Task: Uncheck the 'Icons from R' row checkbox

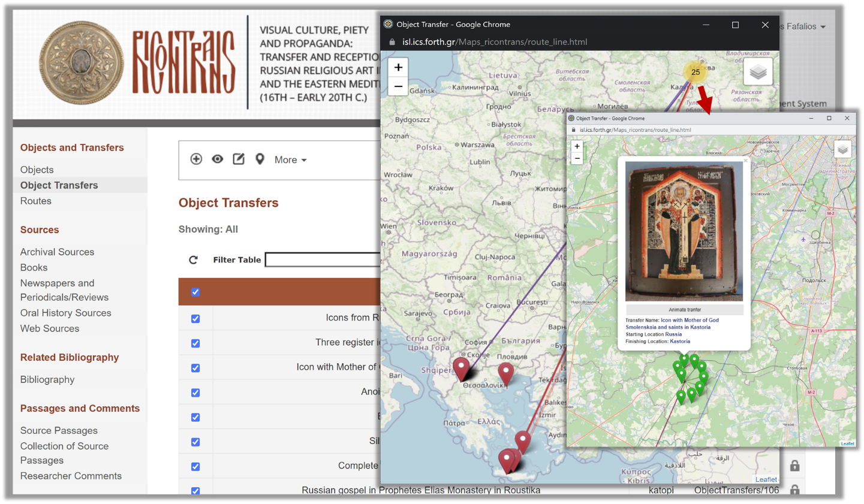Action: pos(195,319)
